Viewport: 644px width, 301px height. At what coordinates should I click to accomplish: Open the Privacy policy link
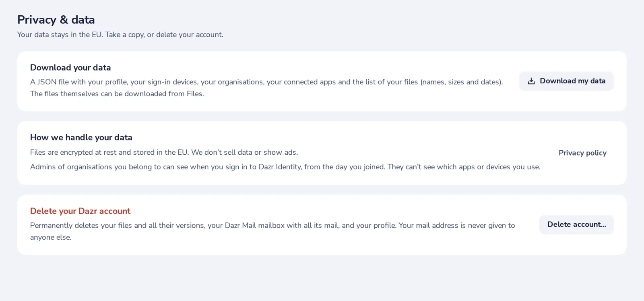pos(582,153)
